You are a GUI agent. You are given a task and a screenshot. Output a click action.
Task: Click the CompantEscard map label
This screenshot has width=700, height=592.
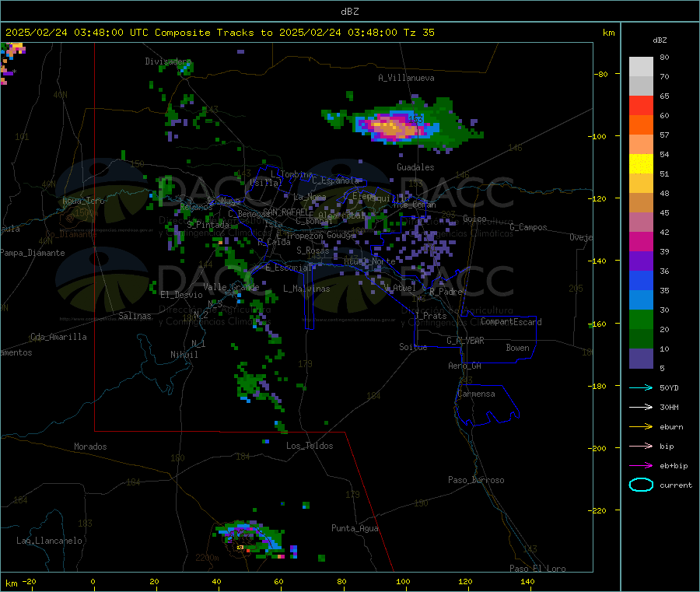[511, 322]
